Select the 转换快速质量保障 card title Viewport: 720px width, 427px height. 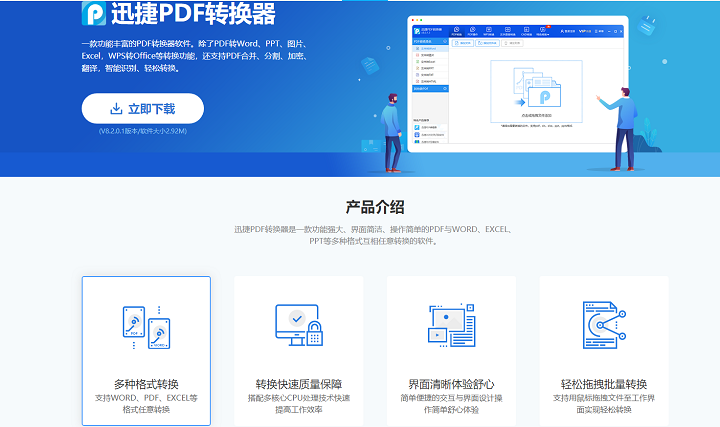[x=299, y=384]
